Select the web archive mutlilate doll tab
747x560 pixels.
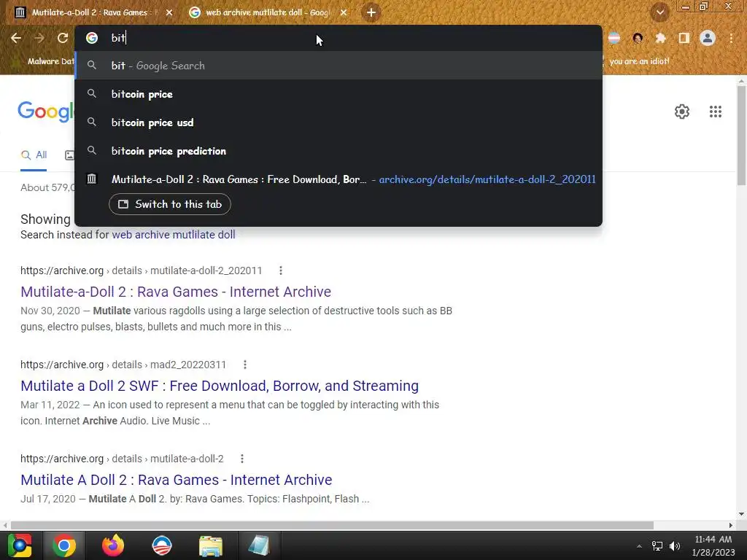[x=266, y=12]
